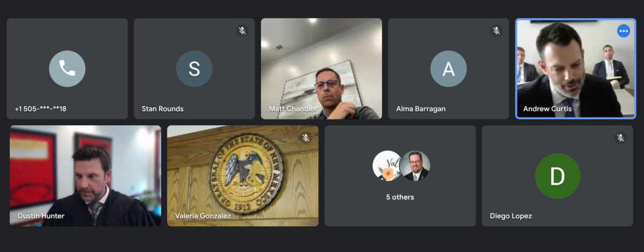644x252 pixels.
Task: Select the green "D" avatar of Diego Lopez
Action: 558,176
